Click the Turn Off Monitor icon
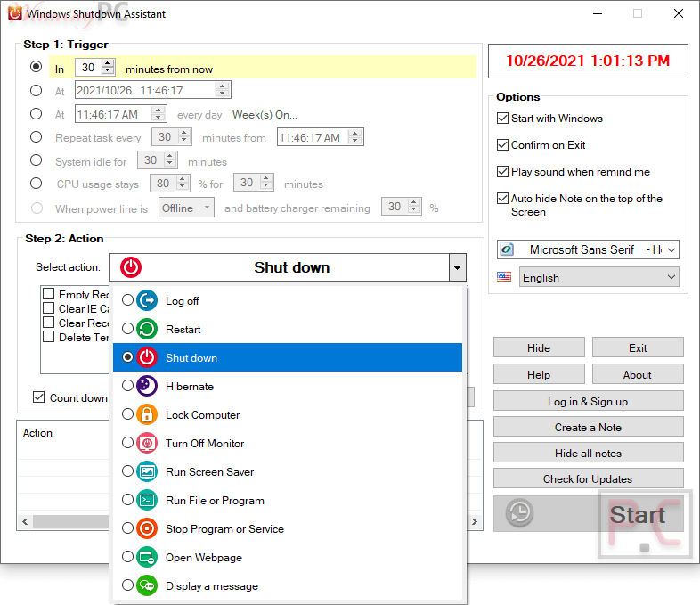 point(147,444)
